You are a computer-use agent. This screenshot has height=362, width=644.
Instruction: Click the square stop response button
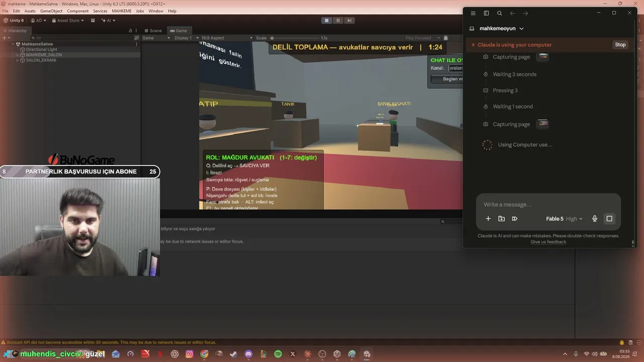click(609, 219)
